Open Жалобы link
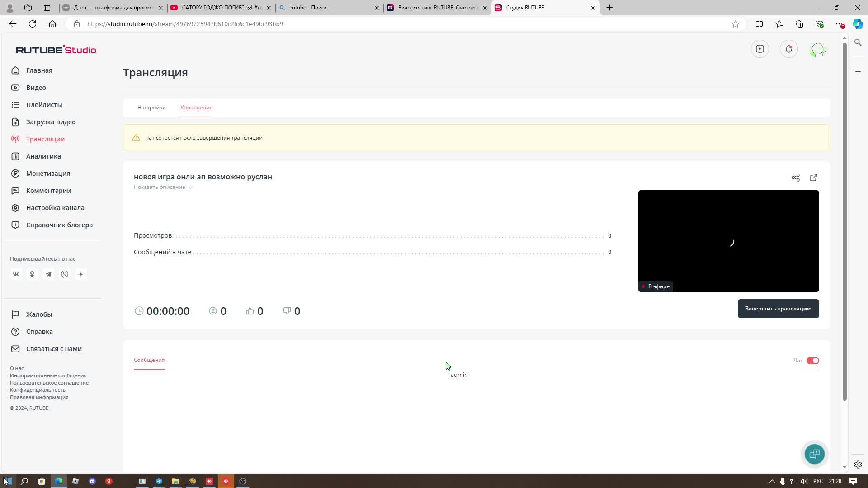This screenshot has height=488, width=868. click(39, 314)
